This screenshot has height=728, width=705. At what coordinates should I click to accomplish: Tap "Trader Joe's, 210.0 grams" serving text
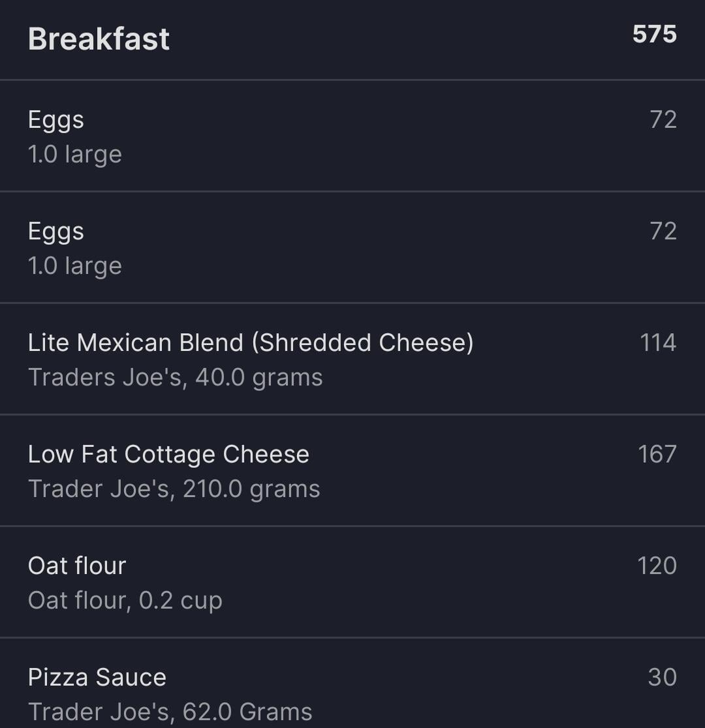(x=174, y=489)
